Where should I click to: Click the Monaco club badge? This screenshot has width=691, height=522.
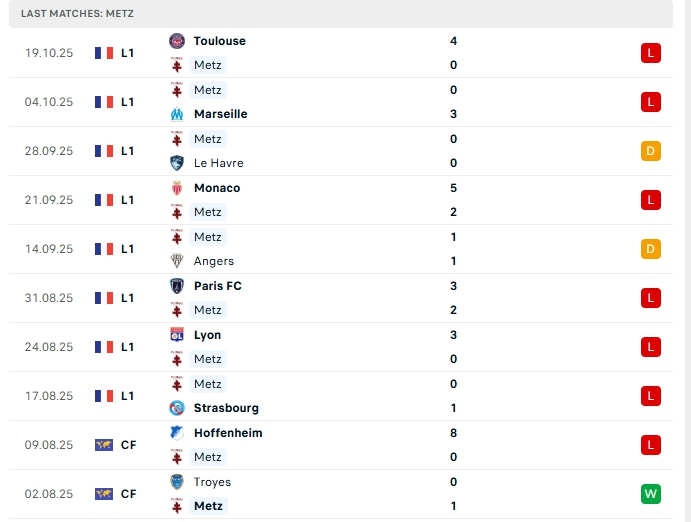point(177,188)
